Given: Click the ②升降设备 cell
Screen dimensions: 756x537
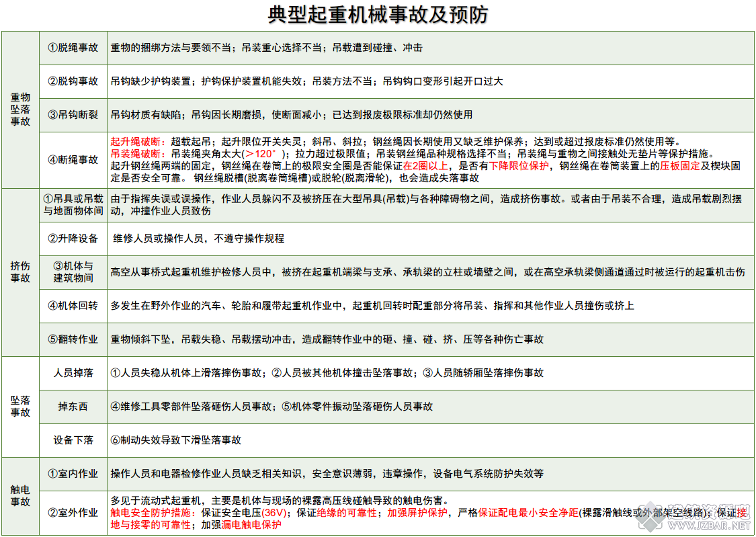Looking at the screenshot, I should tap(73, 239).
